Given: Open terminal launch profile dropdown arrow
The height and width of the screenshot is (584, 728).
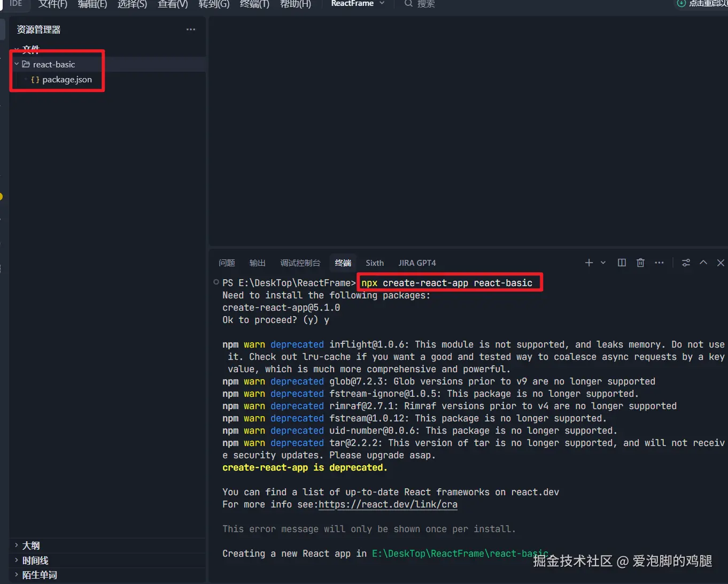Looking at the screenshot, I should pos(603,263).
